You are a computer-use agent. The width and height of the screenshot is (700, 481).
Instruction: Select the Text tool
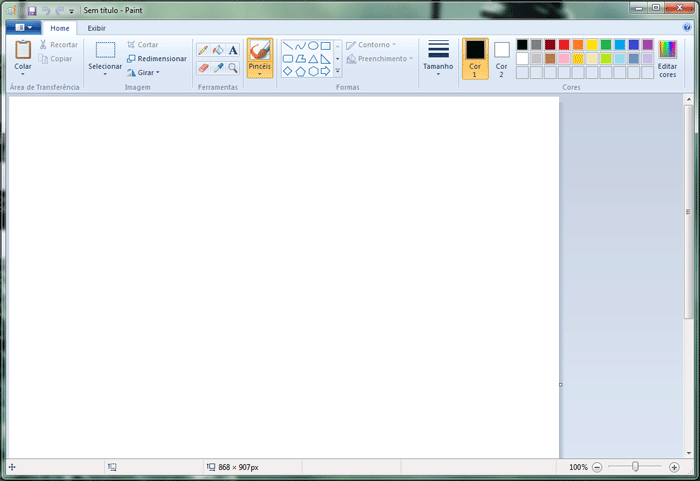(233, 50)
